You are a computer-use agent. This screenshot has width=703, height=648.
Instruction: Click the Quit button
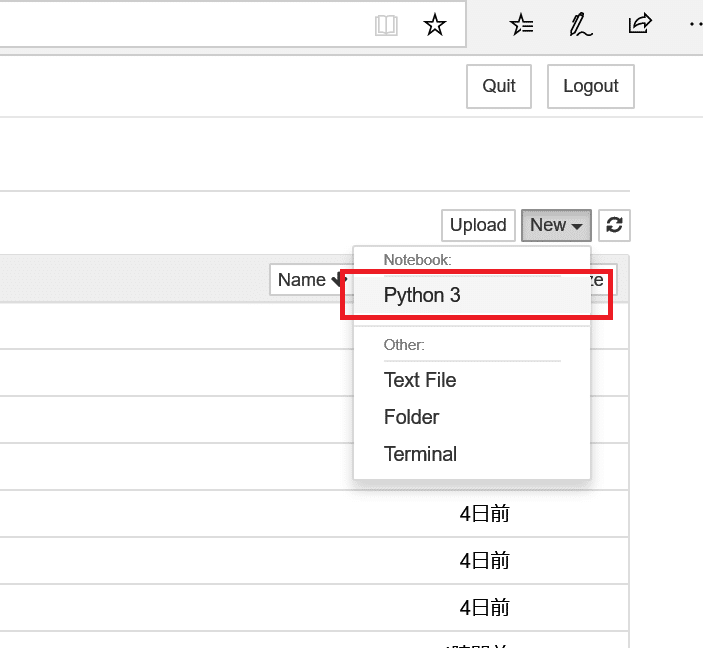click(499, 86)
